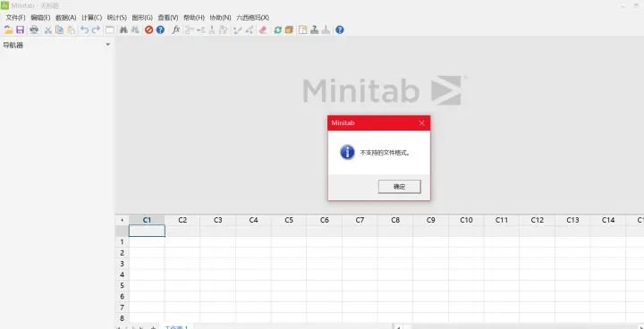
Task: Select row header 7
Action: [x=122, y=308]
